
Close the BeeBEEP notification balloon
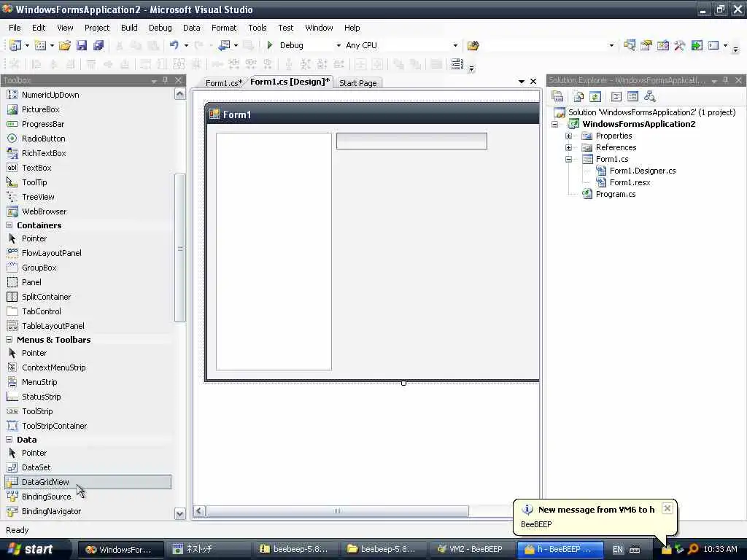[667, 508]
